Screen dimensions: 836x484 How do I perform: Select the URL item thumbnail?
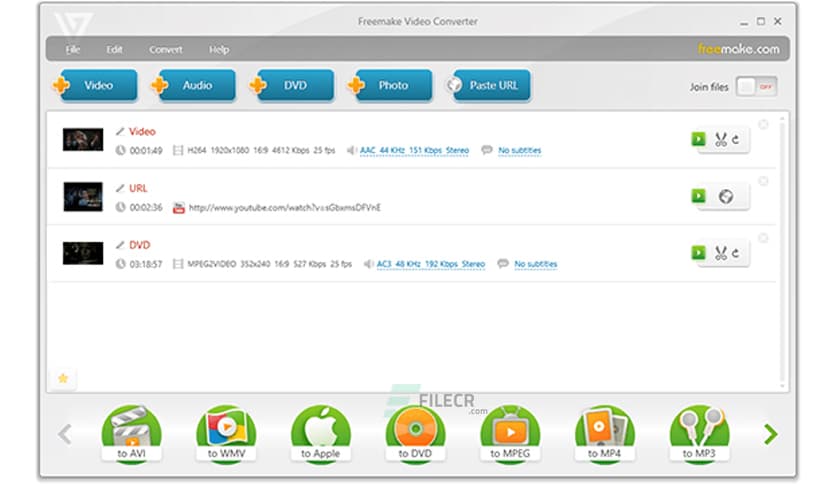pos(83,197)
